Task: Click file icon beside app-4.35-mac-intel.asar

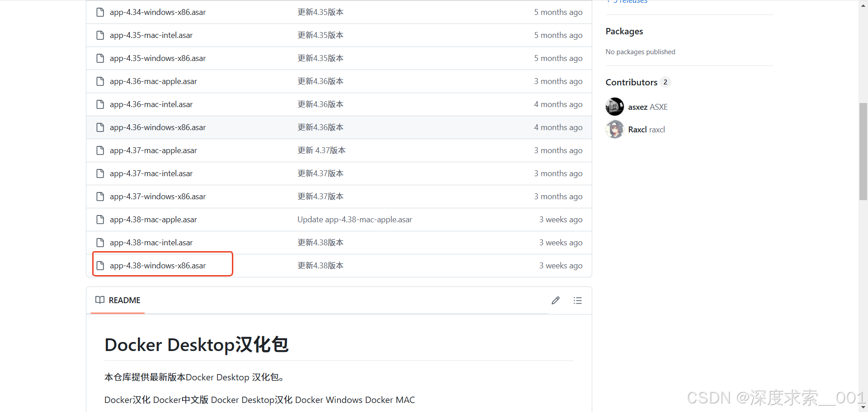Action: (100, 35)
